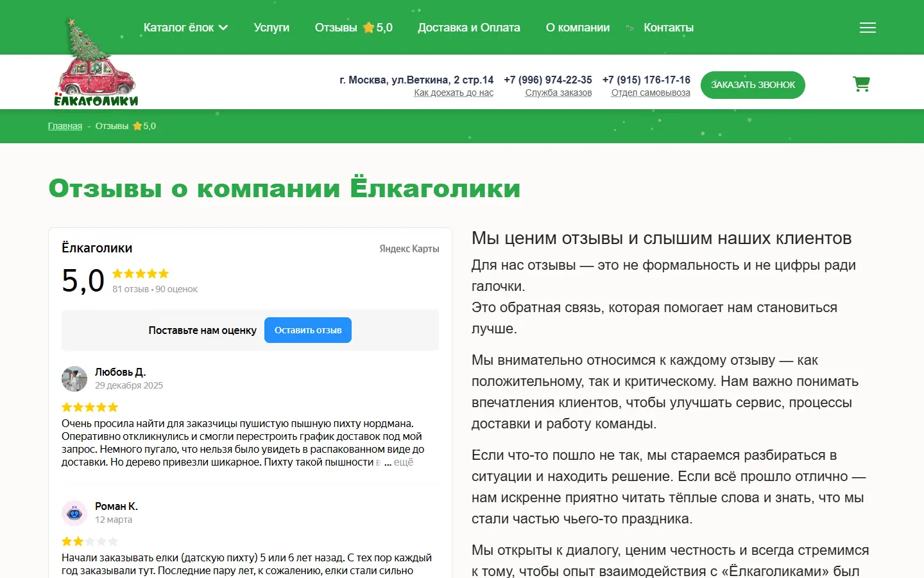924x578 pixels.
Task: Click the reviewer name Любовь Д.
Action: (121, 372)
